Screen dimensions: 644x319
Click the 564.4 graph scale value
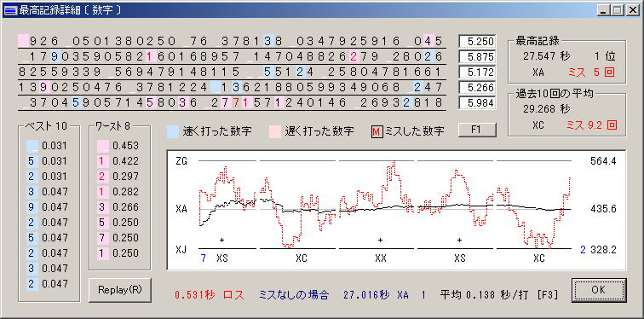point(603,161)
